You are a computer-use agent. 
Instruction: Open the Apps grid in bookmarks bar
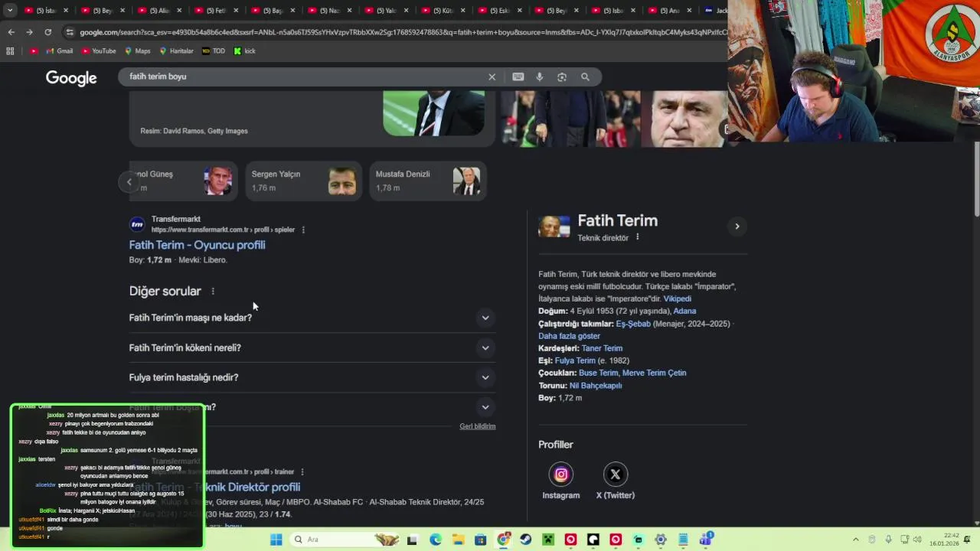point(10,51)
